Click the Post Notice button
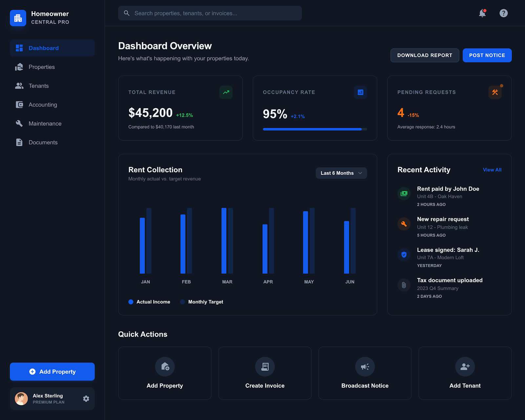 pos(487,55)
